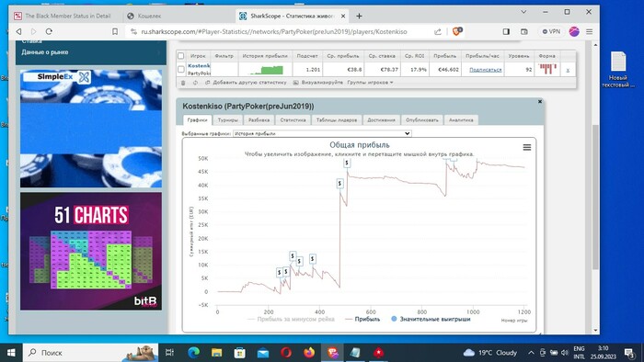Open Microsoft Store from the taskbar
Screen dimensions: 644x362
click(x=240, y=353)
